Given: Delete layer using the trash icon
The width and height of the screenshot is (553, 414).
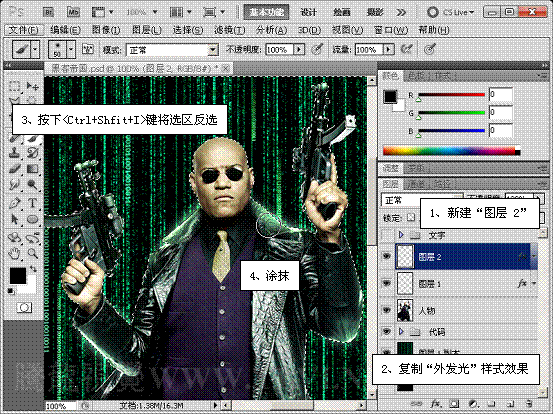Looking at the screenshot, I should click(528, 404).
